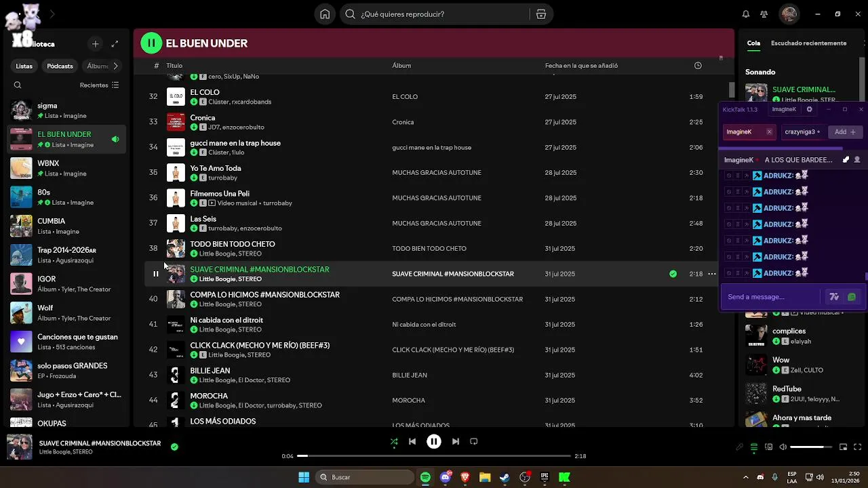Seek in the song progress bar
The width and height of the screenshot is (868, 488).
(x=434, y=456)
